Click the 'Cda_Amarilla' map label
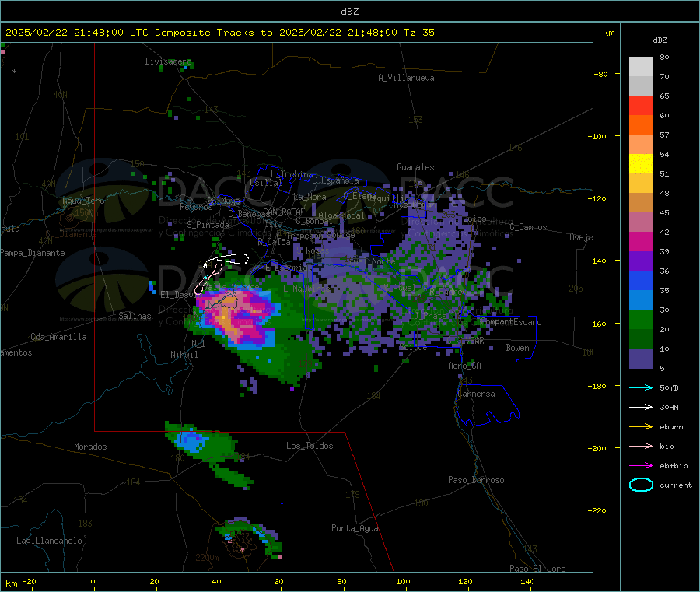Image resolution: width=700 pixels, height=592 pixels. point(58,337)
